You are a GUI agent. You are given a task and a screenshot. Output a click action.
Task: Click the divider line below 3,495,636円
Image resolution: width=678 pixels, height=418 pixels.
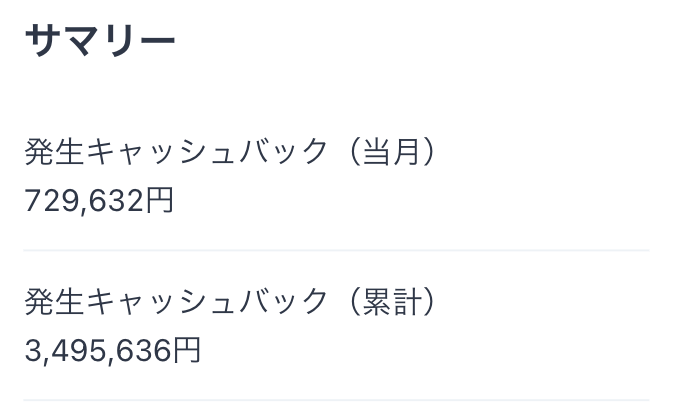(x=336, y=400)
